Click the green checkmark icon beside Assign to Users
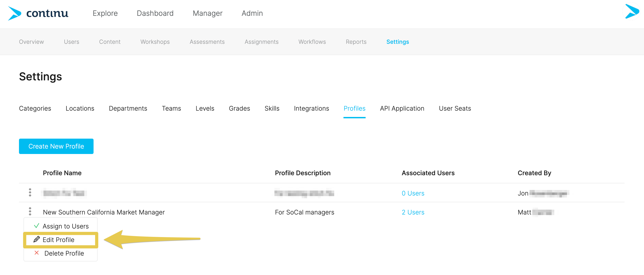644x275 pixels. click(37, 226)
